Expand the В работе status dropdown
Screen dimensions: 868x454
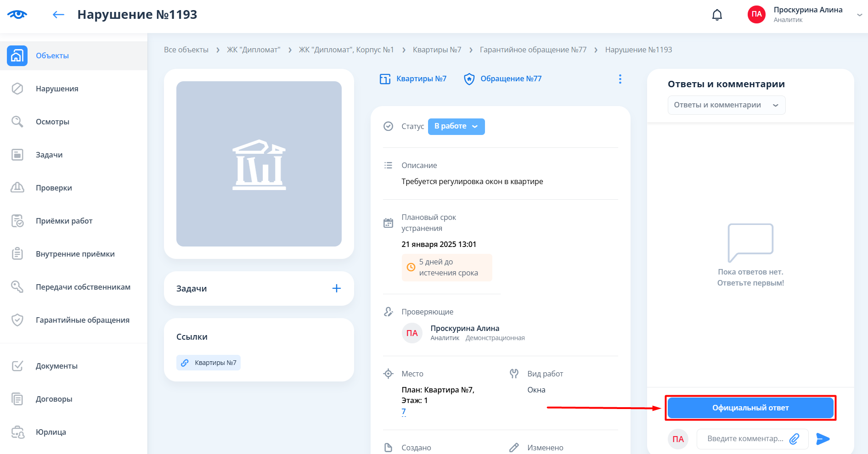coord(456,126)
